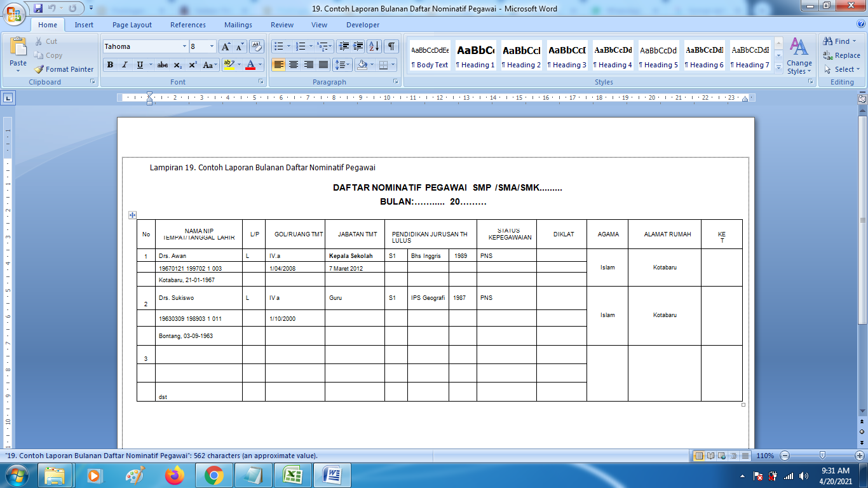Click the zoom level showing 110%

pos(765,456)
